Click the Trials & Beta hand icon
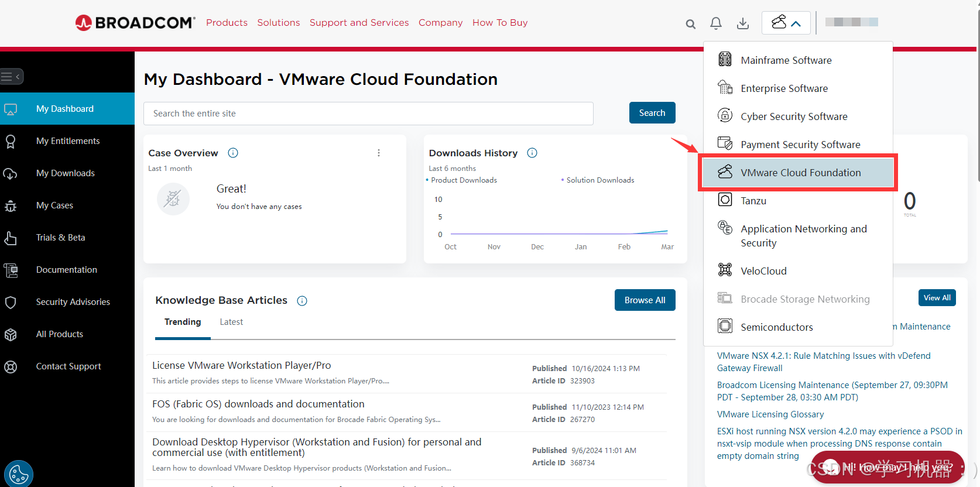Viewport: 980px width, 487px height. (x=11, y=238)
